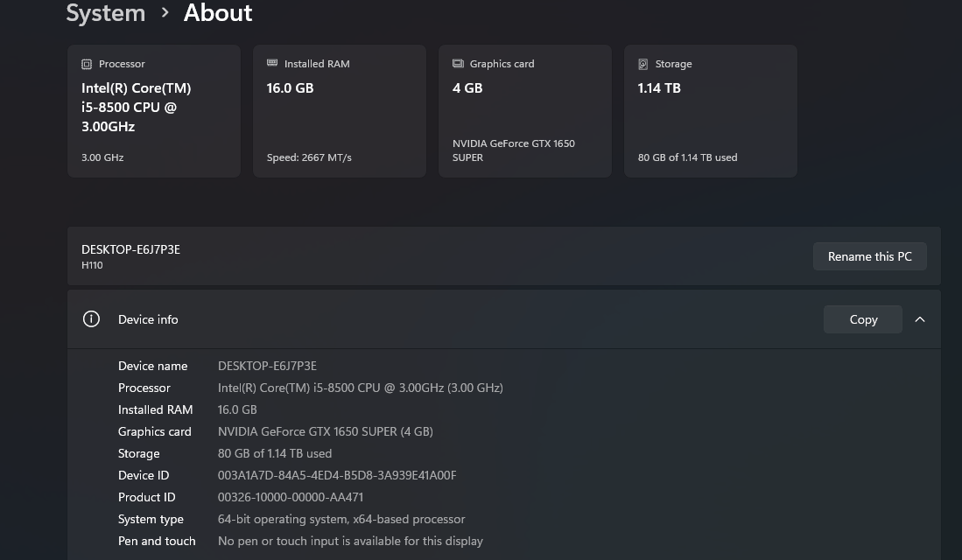
Task: Click the Device info section header label
Action: [x=148, y=319]
